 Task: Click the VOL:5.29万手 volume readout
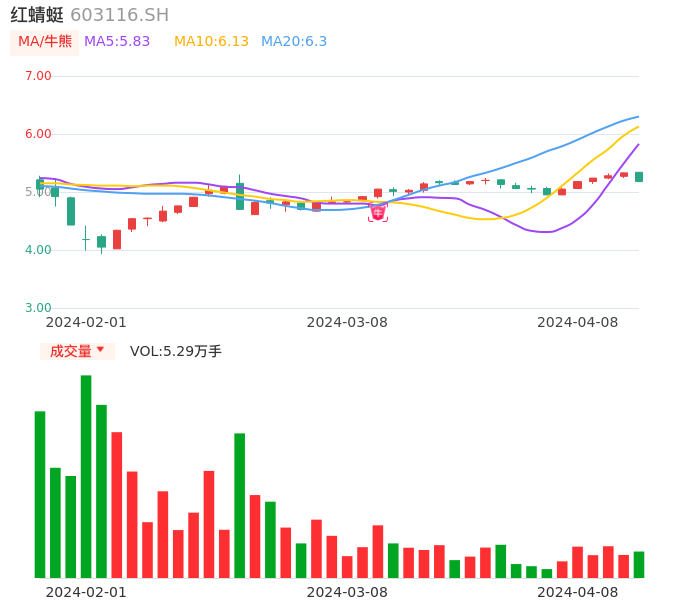click(x=176, y=351)
